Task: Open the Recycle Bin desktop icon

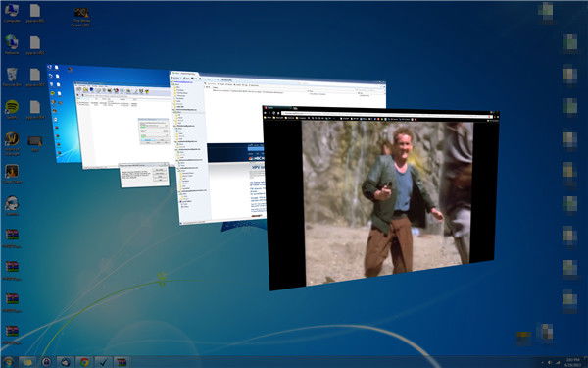Action: click(x=12, y=77)
